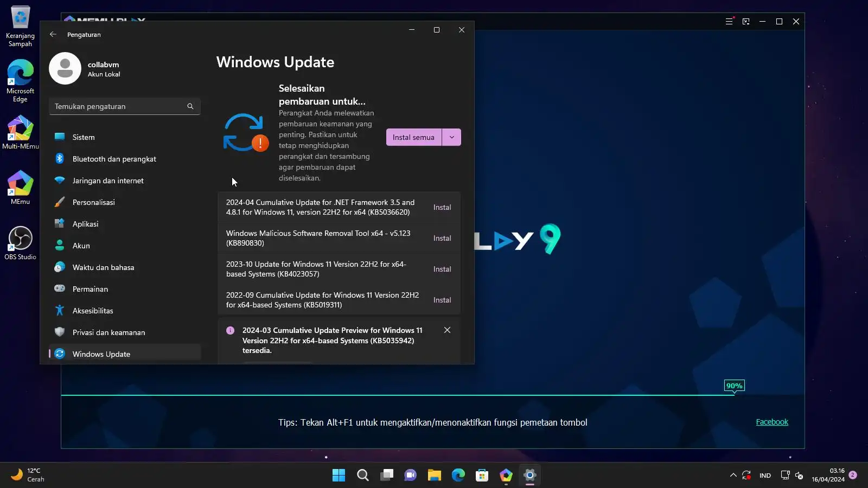Open network tray icon

785,476
